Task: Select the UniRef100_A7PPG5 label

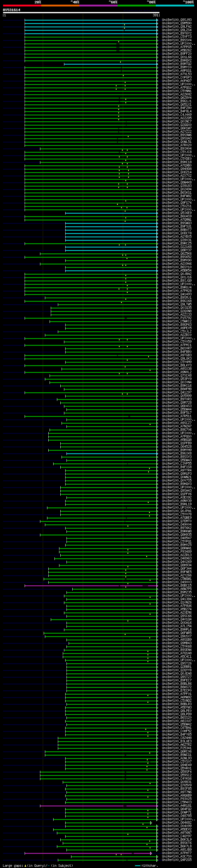Action: pos(177,47)
